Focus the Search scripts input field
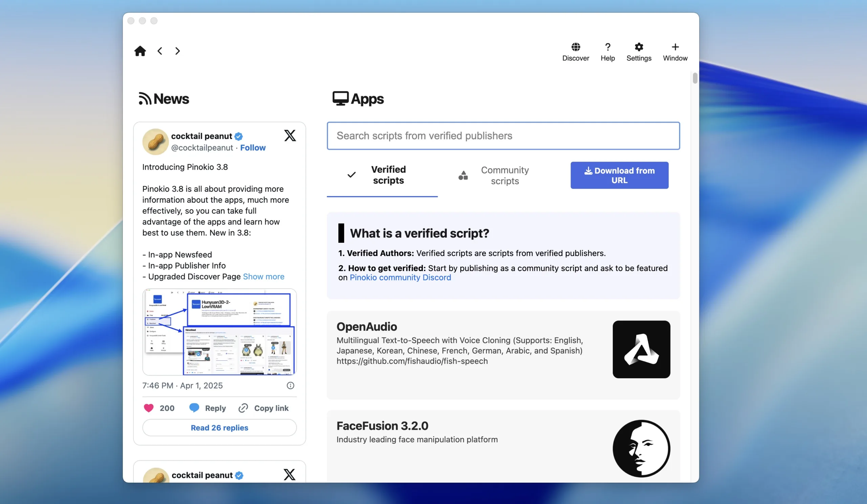 [503, 135]
